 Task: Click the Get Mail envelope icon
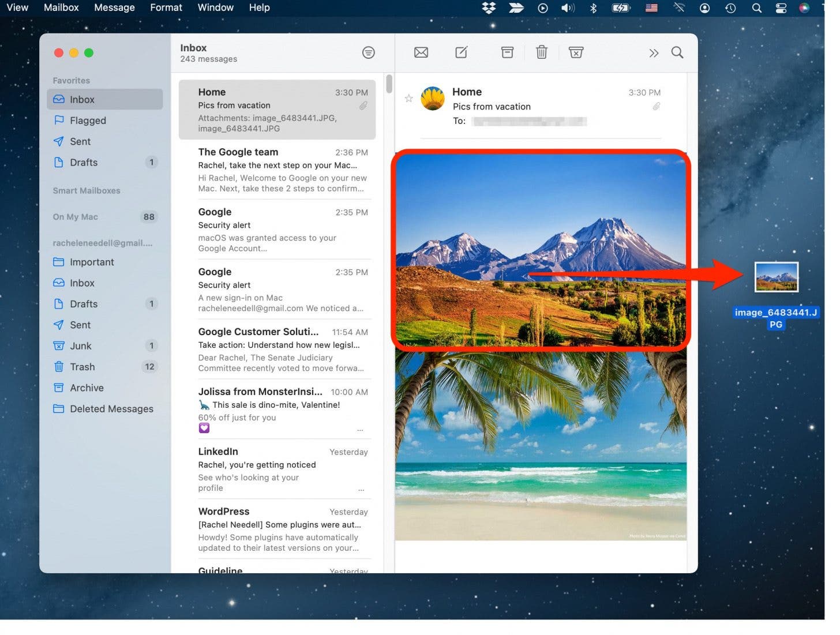[x=421, y=52]
